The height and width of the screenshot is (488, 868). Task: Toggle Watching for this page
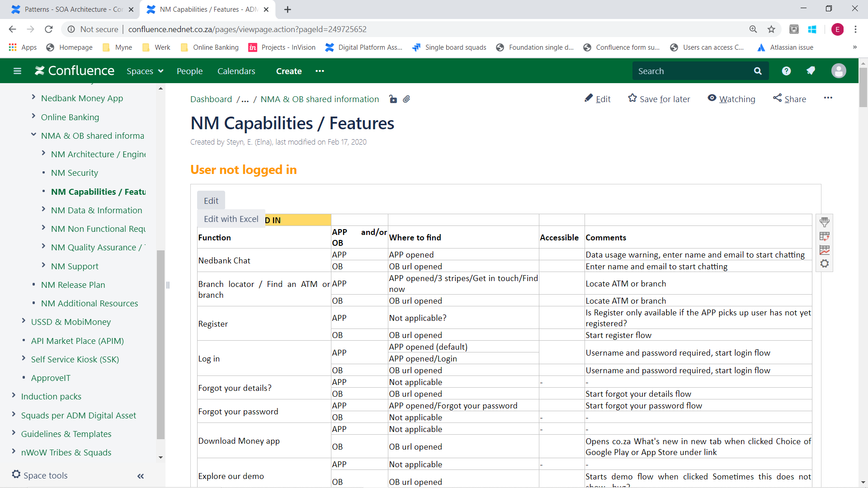click(x=731, y=99)
